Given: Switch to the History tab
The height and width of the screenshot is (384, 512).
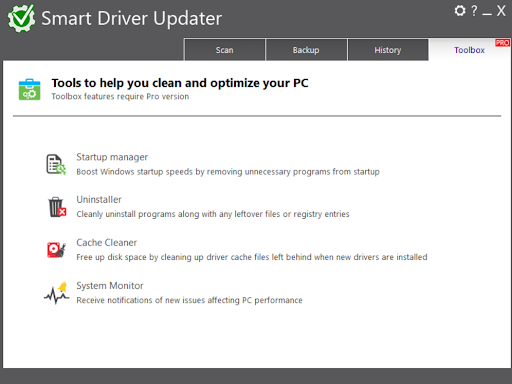Looking at the screenshot, I should (x=388, y=50).
